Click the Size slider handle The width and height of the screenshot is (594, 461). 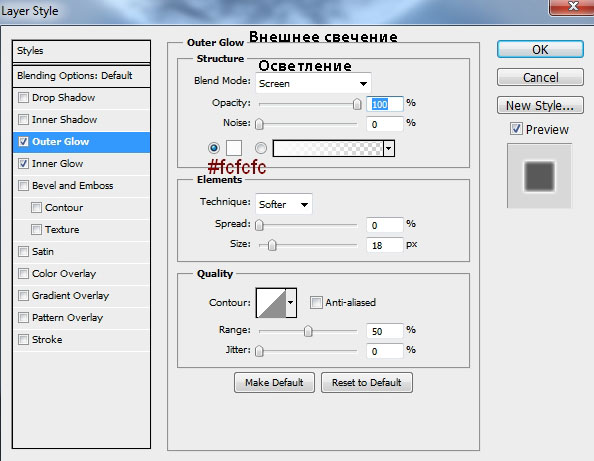[x=272, y=245]
